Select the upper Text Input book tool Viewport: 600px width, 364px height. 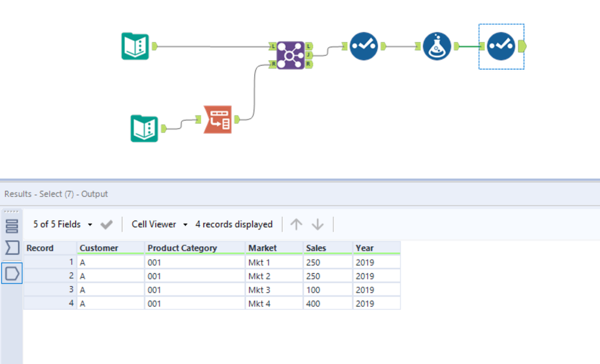pos(135,46)
